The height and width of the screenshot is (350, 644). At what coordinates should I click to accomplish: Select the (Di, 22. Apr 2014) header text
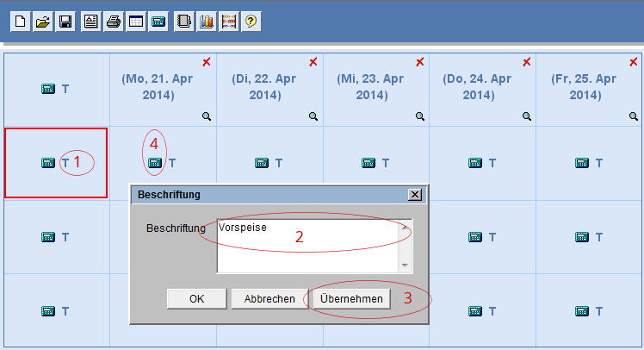(x=265, y=87)
